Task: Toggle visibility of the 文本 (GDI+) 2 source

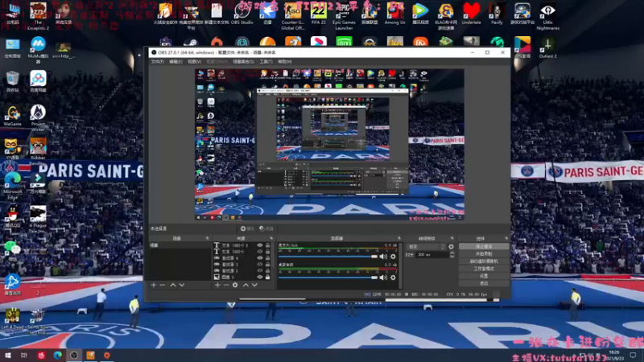Action: 259,245
